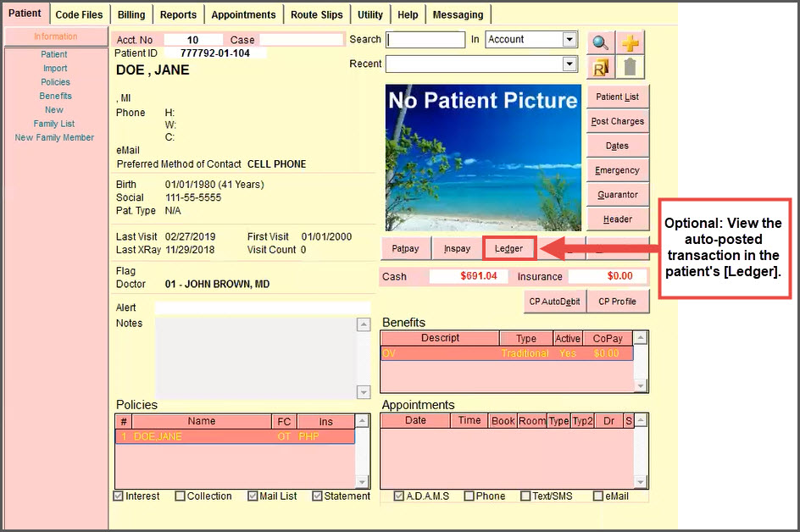Select the Patient tab

[25, 14]
